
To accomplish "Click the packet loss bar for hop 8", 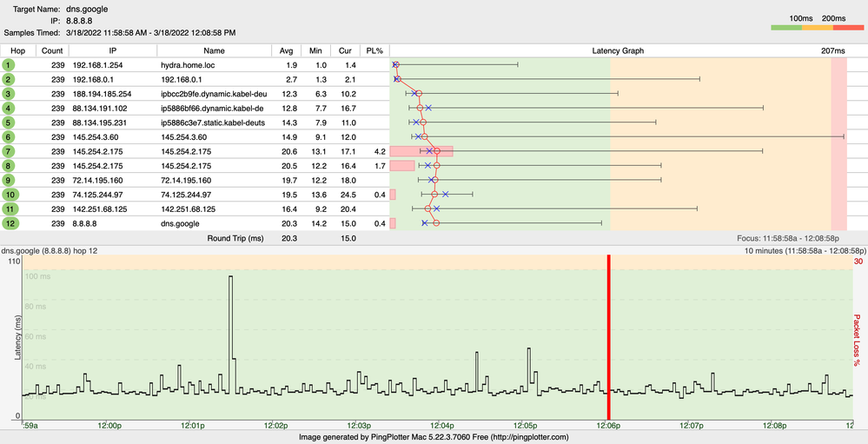I will 402,166.
